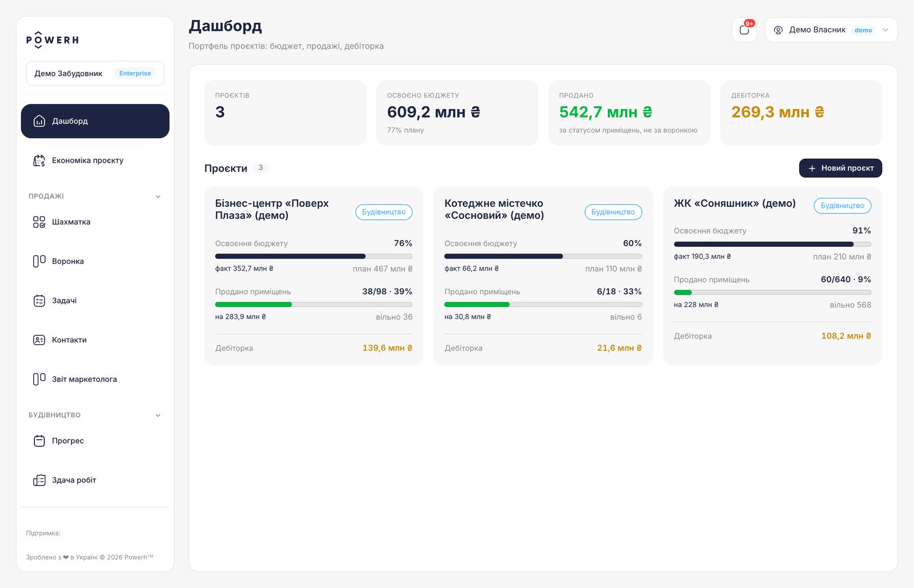Click the Прогрес calendar icon
Viewport: 914px width, 588px height.
click(39, 441)
